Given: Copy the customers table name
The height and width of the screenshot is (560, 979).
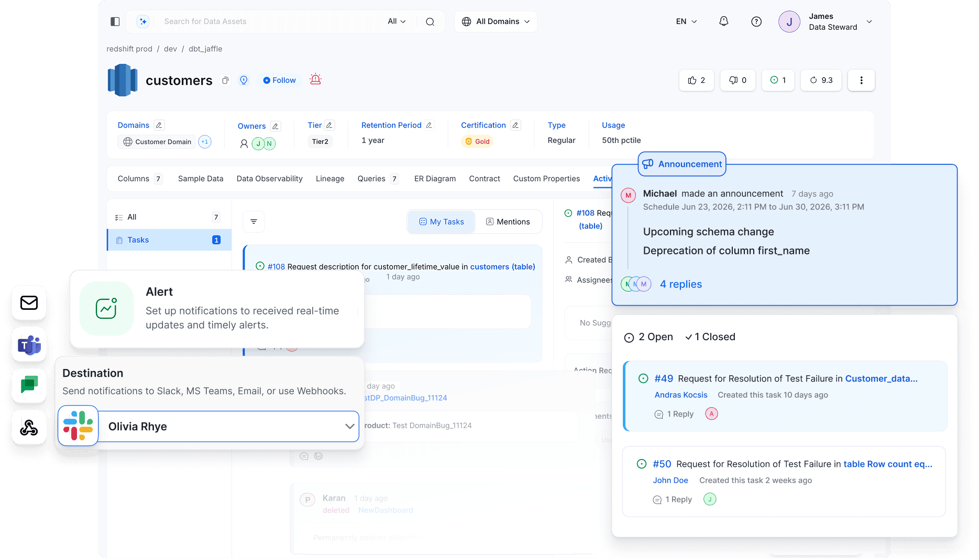Looking at the screenshot, I should click(225, 80).
